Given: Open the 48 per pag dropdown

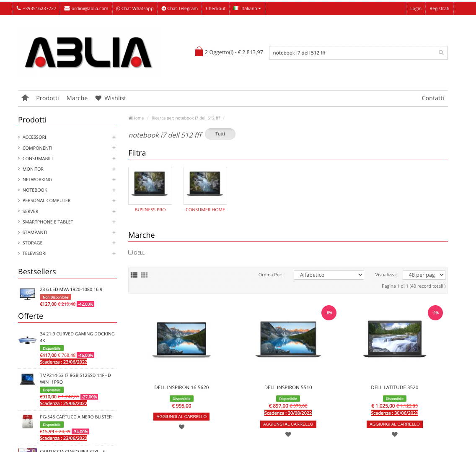Looking at the screenshot, I should click(x=424, y=275).
